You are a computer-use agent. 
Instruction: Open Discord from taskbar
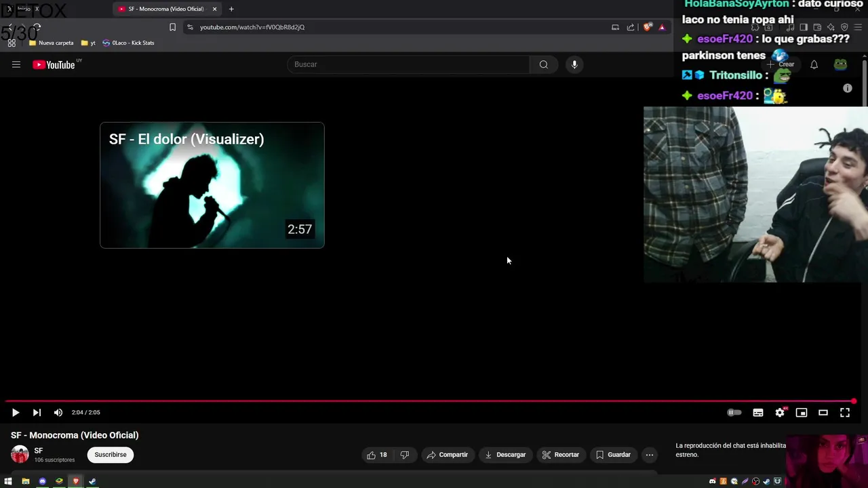tap(42, 481)
